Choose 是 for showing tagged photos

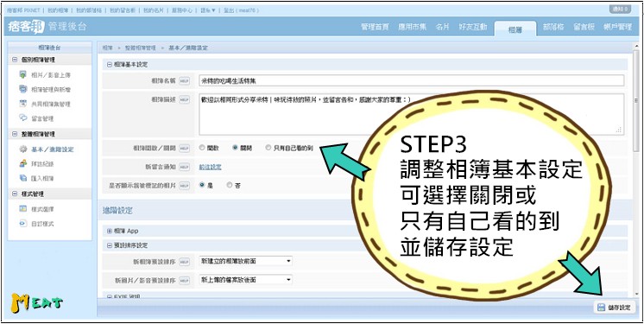tap(202, 186)
